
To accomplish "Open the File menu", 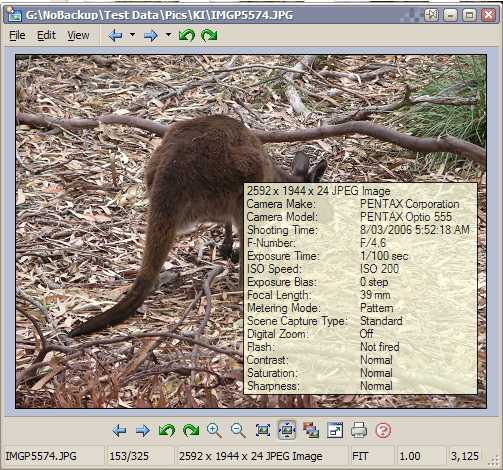I will pos(17,35).
